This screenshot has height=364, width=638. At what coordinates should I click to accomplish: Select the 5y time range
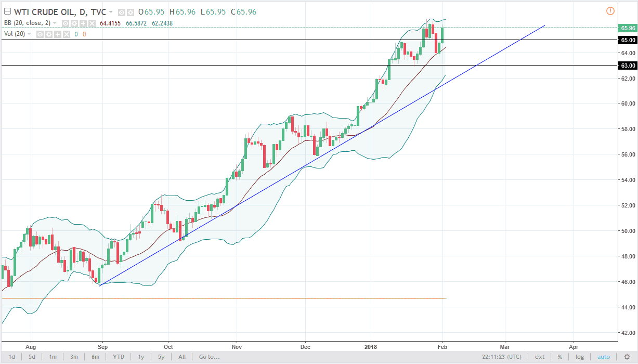click(x=161, y=357)
